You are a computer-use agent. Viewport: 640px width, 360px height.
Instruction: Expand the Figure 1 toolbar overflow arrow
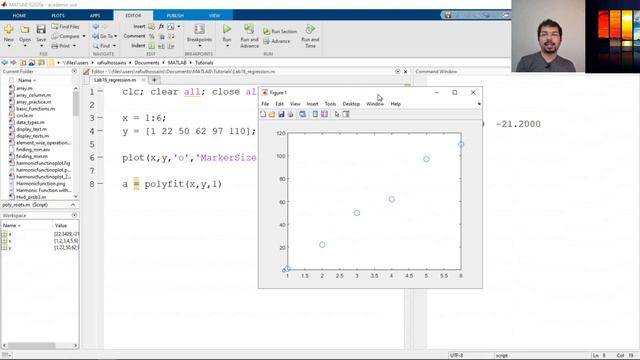point(479,104)
